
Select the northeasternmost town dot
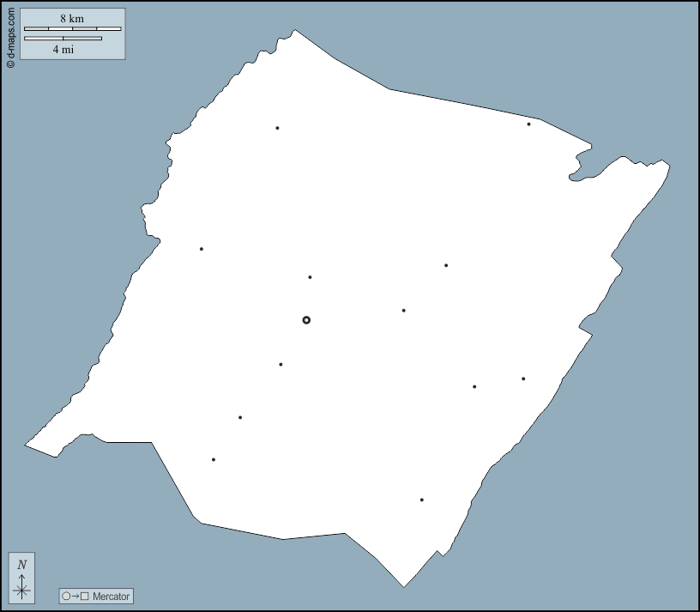(x=528, y=124)
